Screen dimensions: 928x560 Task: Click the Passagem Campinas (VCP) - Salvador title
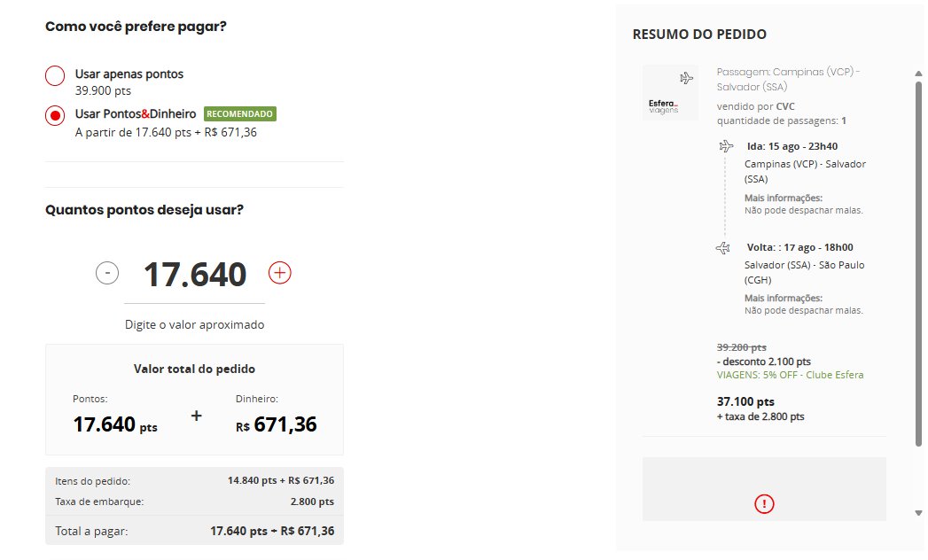click(788, 80)
